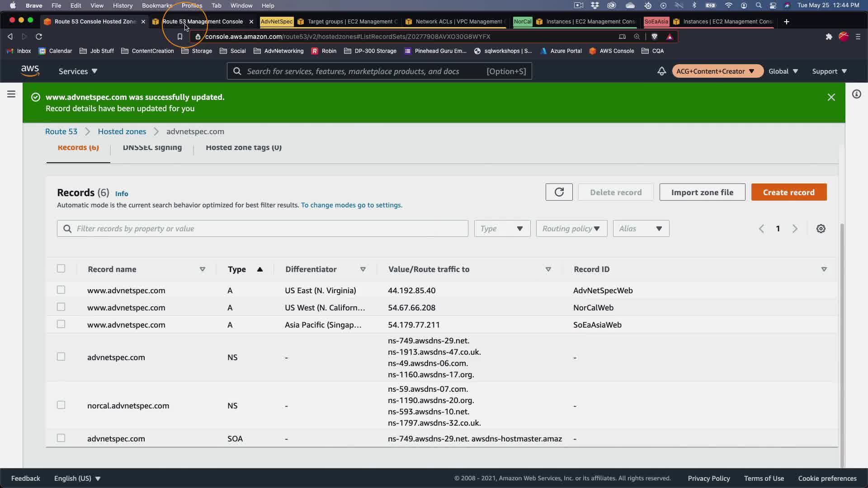The height and width of the screenshot is (488, 868).
Task: Follow the Hosted zones breadcrumb link
Action: [x=122, y=131]
